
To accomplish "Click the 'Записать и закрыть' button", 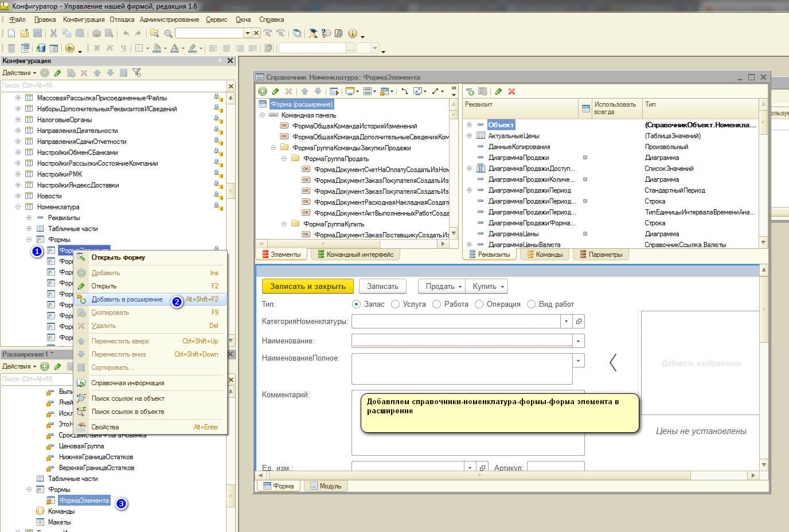I will (307, 286).
